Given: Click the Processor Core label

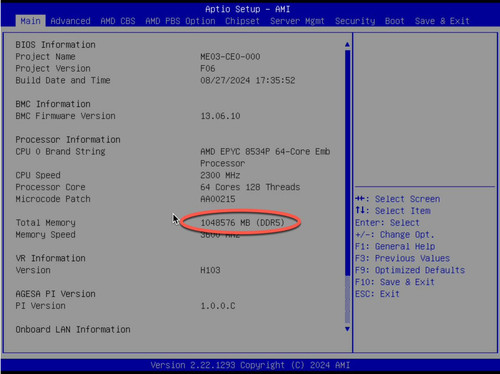Looking at the screenshot, I should point(50,187).
